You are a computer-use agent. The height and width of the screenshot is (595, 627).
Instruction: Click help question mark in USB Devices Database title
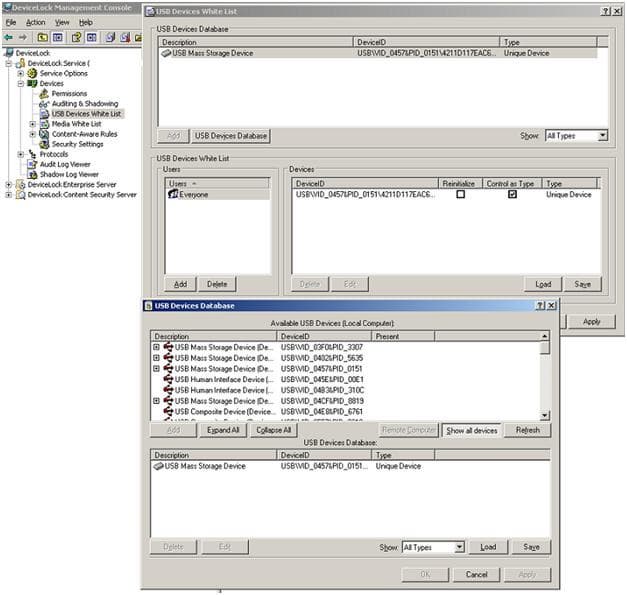click(540, 305)
